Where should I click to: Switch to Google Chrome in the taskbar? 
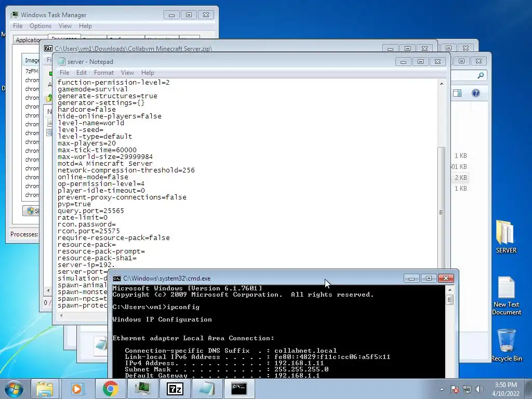[110, 389]
